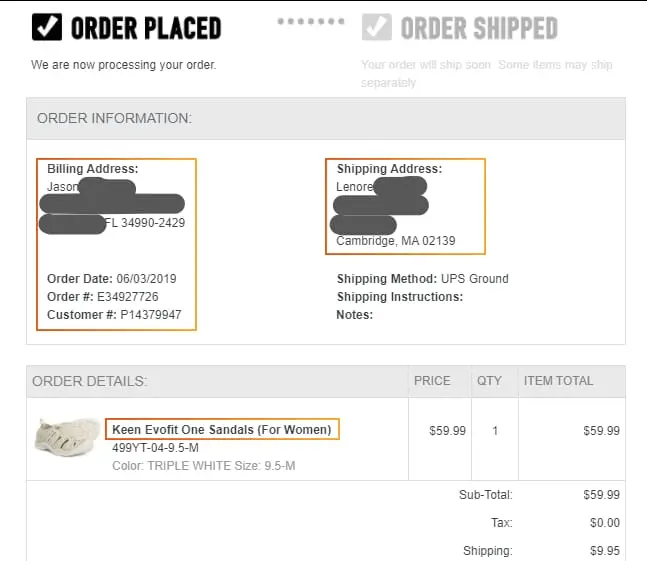Image resolution: width=647 pixels, height=561 pixels.
Task: Click the PRICE column header
Action: click(x=432, y=381)
